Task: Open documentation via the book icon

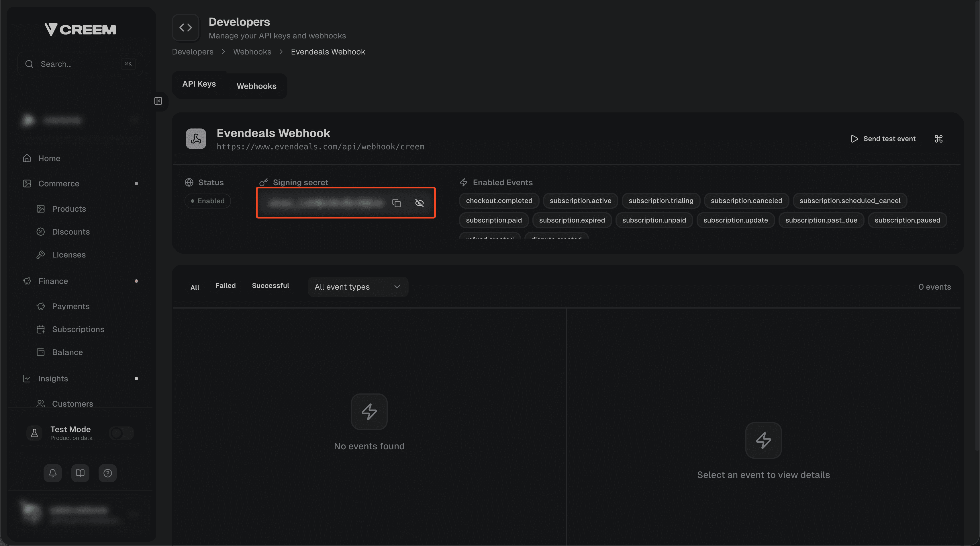Action: (80, 473)
